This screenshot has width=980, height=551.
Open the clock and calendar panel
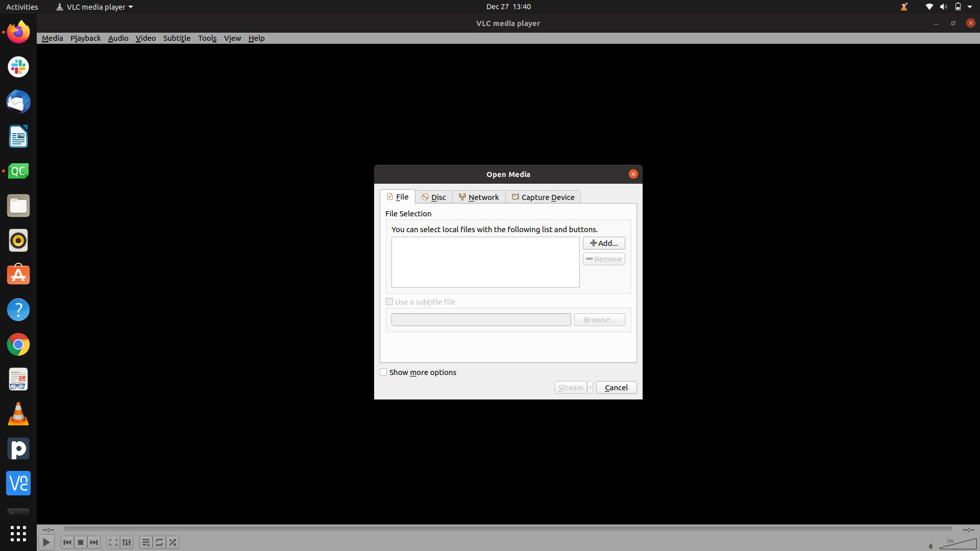click(508, 7)
